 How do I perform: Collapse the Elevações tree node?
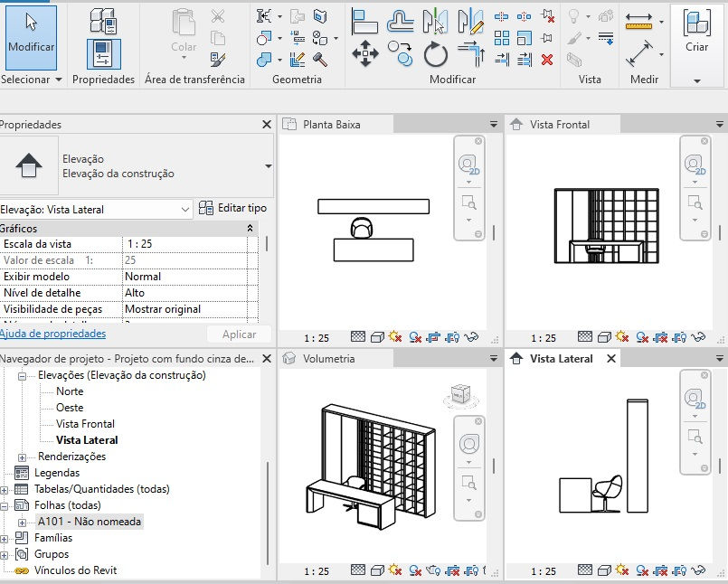tap(22, 375)
